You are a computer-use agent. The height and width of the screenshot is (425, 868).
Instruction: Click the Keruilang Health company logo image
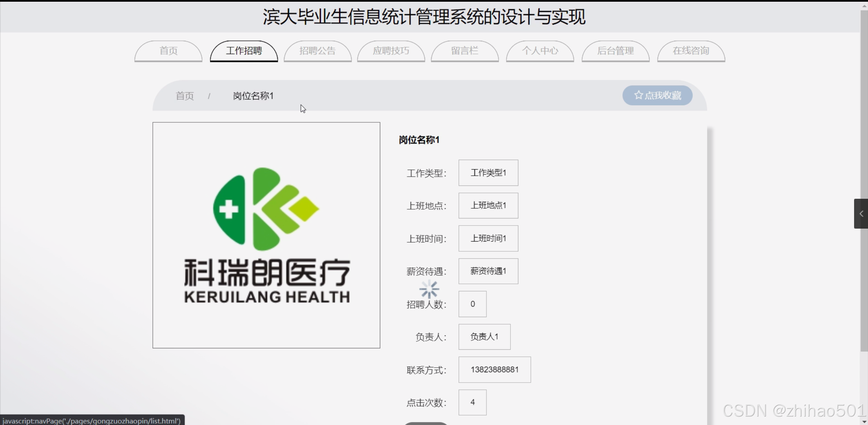coord(266,235)
